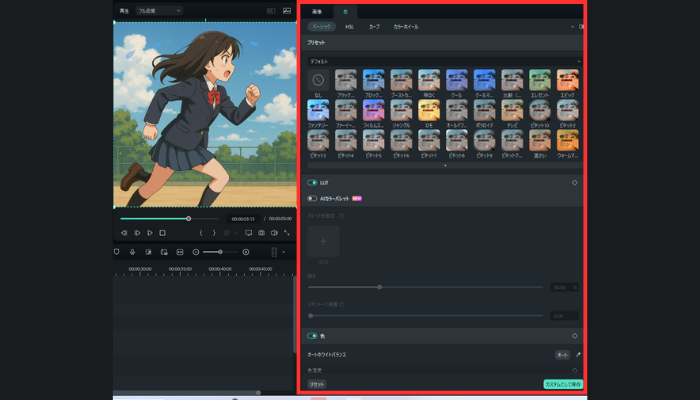Click the 00:00:40:00 timeline ruler mark

coord(220,269)
